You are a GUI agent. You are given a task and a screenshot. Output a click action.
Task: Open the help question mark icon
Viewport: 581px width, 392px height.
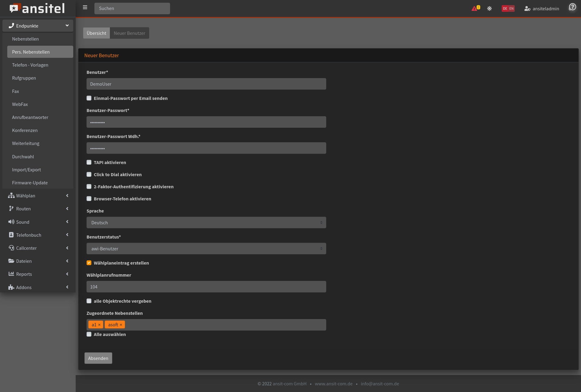tap(572, 7)
